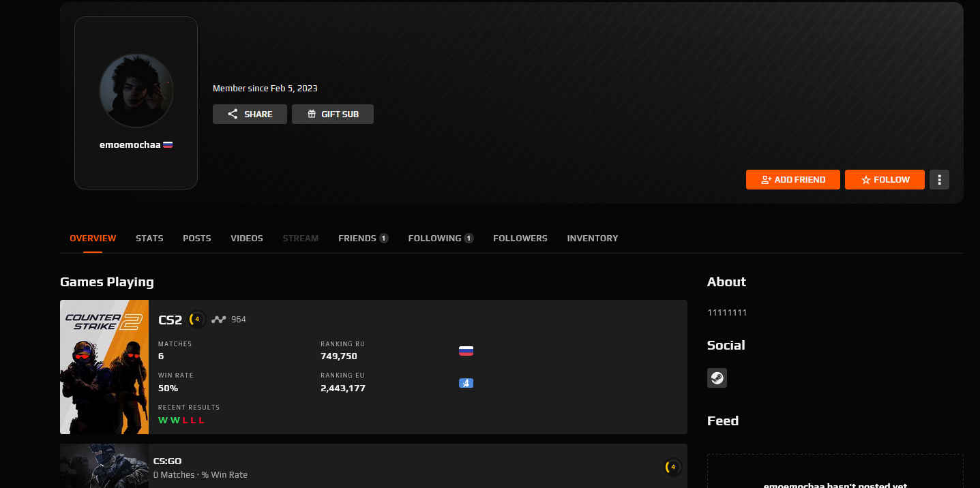Image resolution: width=980 pixels, height=488 pixels.
Task: Click the emoemochaa username text
Action: tap(130, 144)
